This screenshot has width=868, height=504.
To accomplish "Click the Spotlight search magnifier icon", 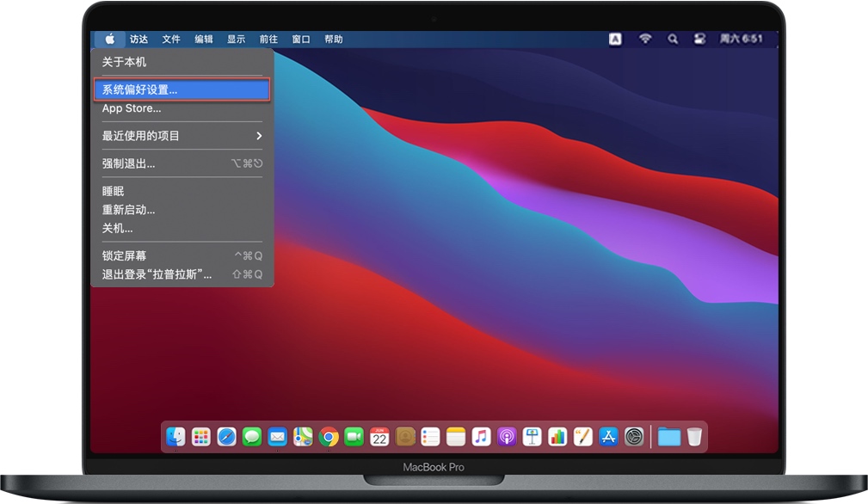I will [673, 39].
